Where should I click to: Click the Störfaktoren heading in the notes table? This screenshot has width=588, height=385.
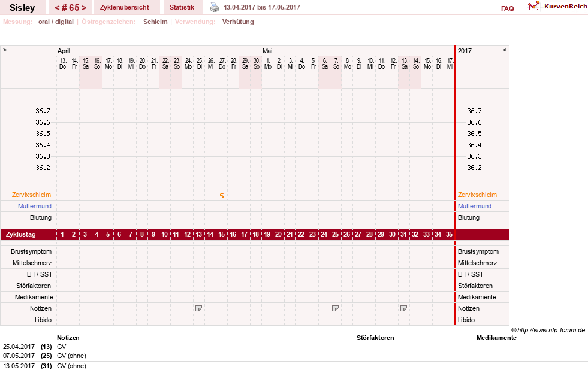(x=375, y=338)
